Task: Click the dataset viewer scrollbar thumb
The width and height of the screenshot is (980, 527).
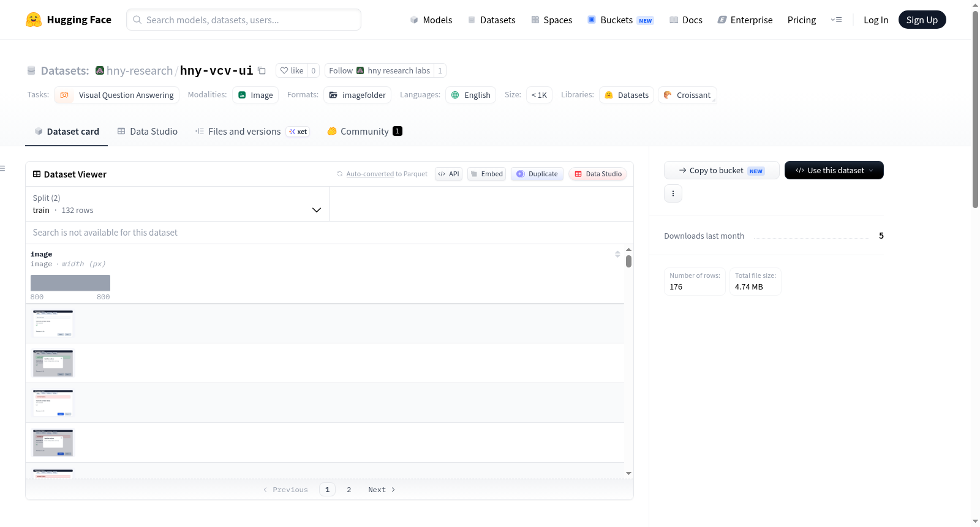Action: coord(629,261)
